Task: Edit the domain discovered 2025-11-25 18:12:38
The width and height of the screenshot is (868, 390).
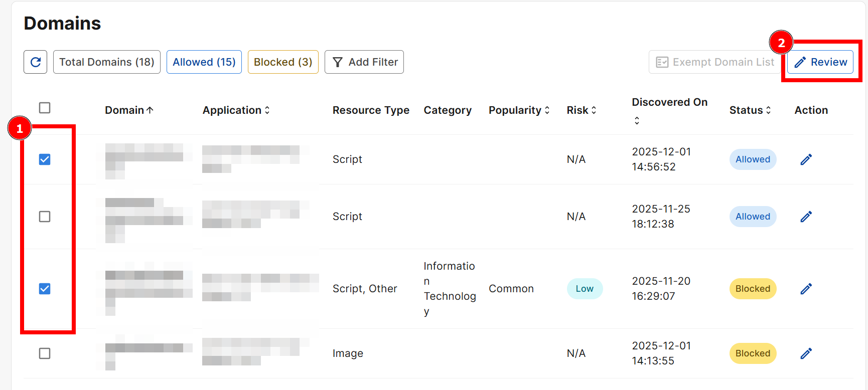Action: [x=806, y=217]
